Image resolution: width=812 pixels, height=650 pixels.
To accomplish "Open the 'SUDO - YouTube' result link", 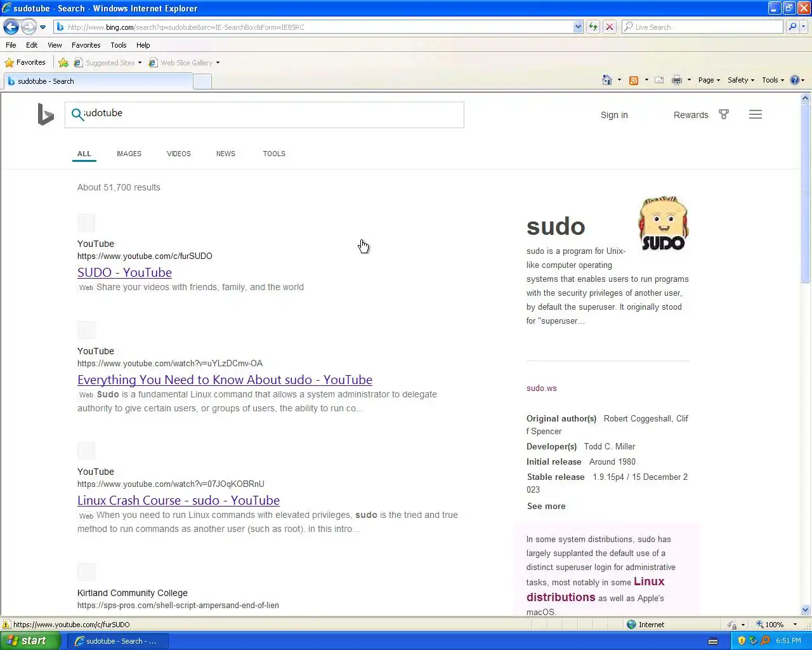I will (x=124, y=272).
